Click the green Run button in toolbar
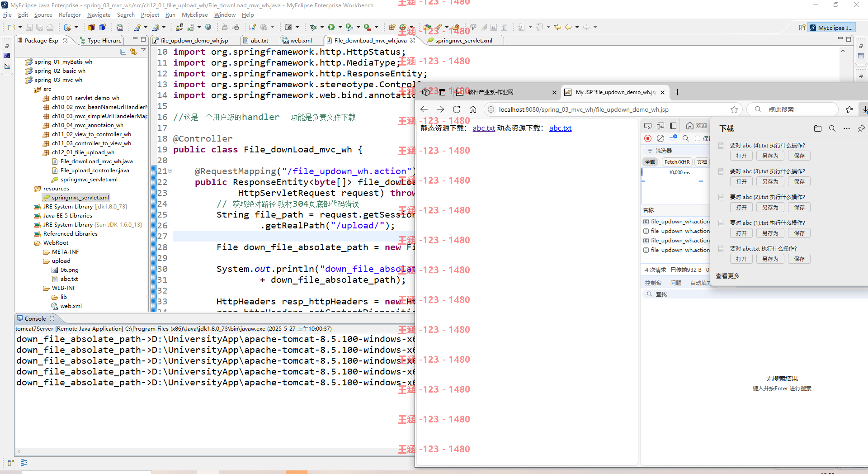This screenshot has width=868, height=474. pos(331,28)
